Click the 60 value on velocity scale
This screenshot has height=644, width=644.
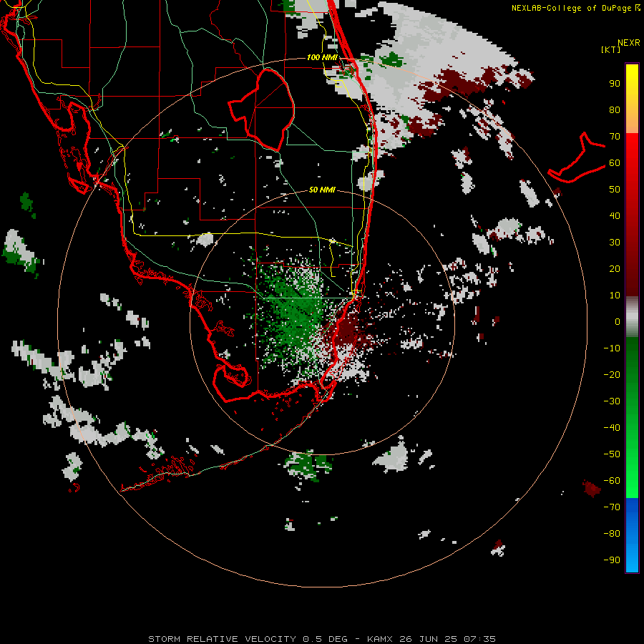click(x=615, y=163)
